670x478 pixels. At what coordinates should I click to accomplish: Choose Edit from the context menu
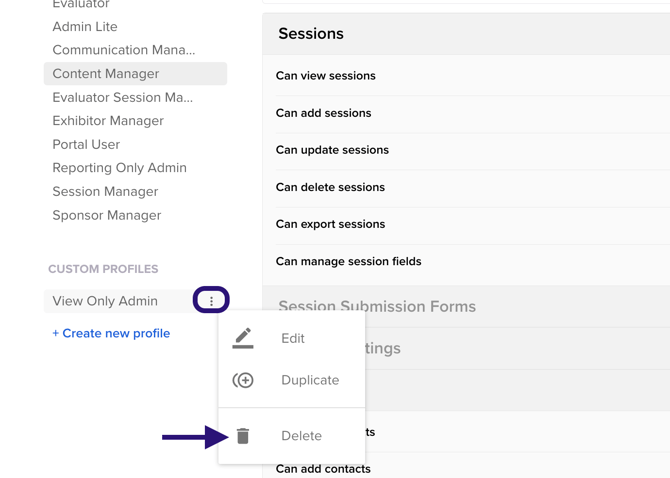tap(292, 339)
